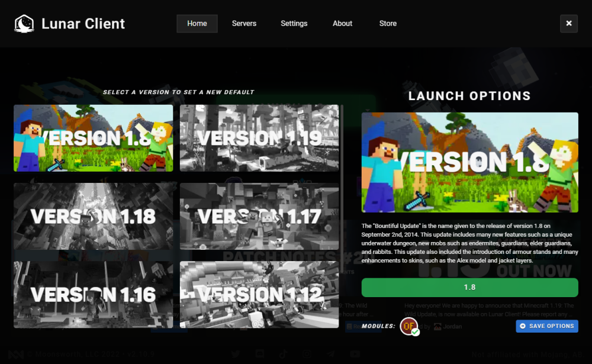Select the Version 1.19 thumbnail
This screenshot has width=592, height=364.
click(259, 138)
